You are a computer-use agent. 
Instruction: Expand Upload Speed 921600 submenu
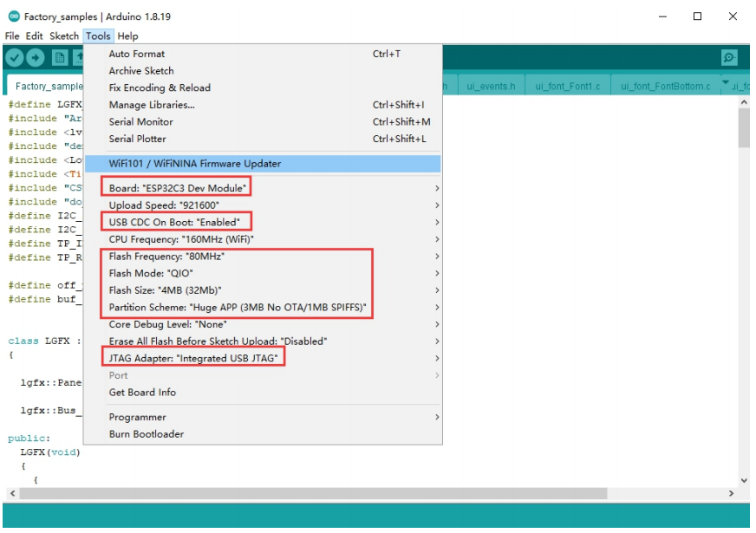[x=263, y=205]
